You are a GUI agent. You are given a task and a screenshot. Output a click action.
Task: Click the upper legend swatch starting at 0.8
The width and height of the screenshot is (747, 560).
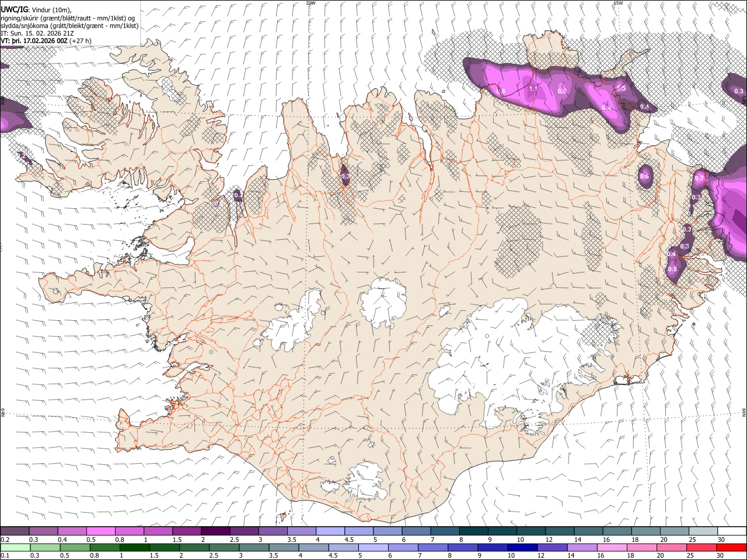pyautogui.click(x=129, y=531)
